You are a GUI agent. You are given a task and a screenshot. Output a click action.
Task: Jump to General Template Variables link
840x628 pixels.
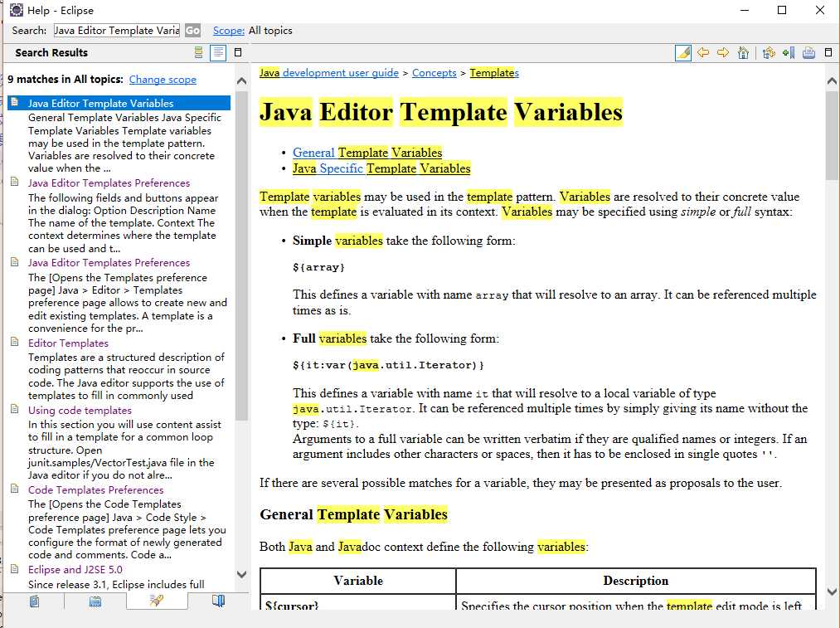pyautogui.click(x=367, y=153)
